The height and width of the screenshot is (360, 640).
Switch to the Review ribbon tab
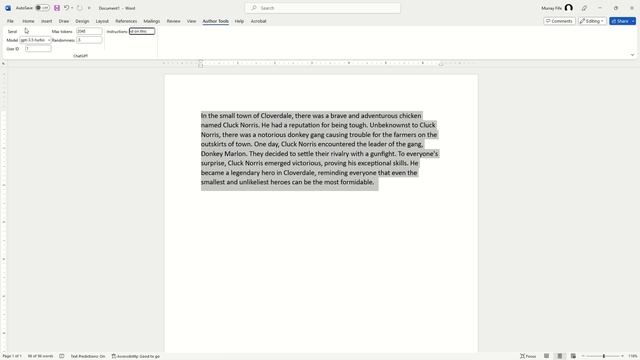173,21
